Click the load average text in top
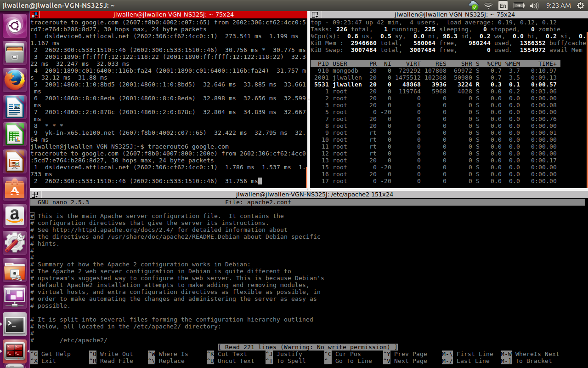Viewport: 588px width, 368px height. (x=502, y=22)
